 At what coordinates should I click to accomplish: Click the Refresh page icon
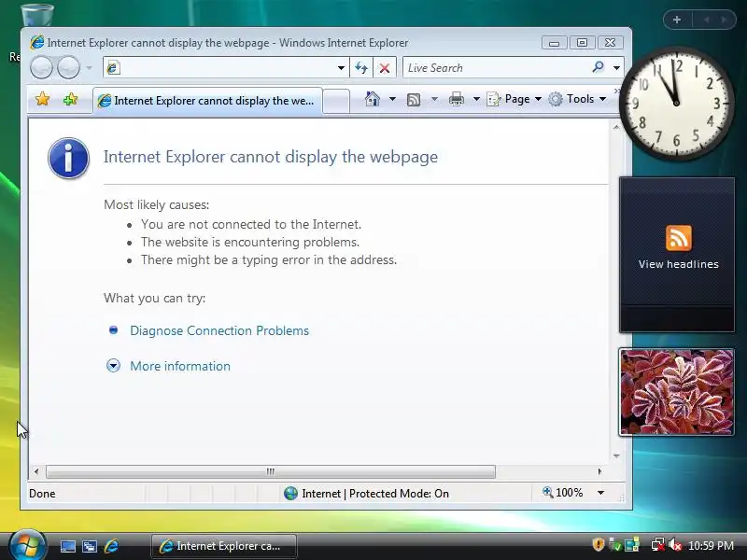361,67
